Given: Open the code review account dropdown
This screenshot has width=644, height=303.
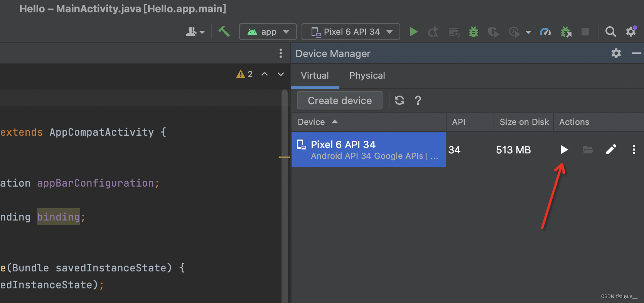Looking at the screenshot, I should pos(195,32).
